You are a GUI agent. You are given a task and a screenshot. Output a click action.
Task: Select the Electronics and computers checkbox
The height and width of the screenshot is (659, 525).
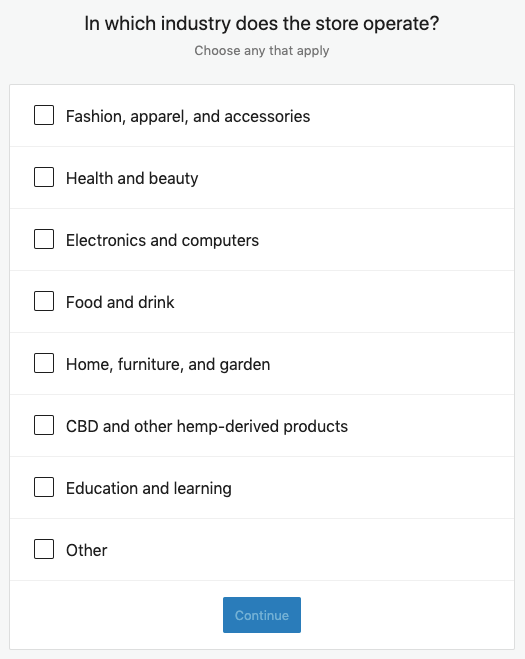pyautogui.click(x=44, y=239)
